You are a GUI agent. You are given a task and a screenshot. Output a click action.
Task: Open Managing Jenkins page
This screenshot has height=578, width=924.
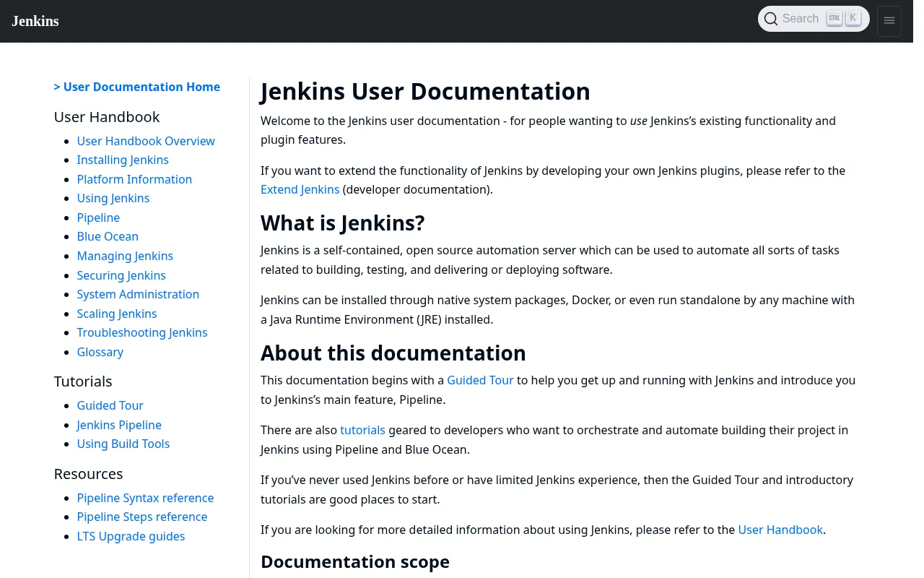[x=125, y=256]
